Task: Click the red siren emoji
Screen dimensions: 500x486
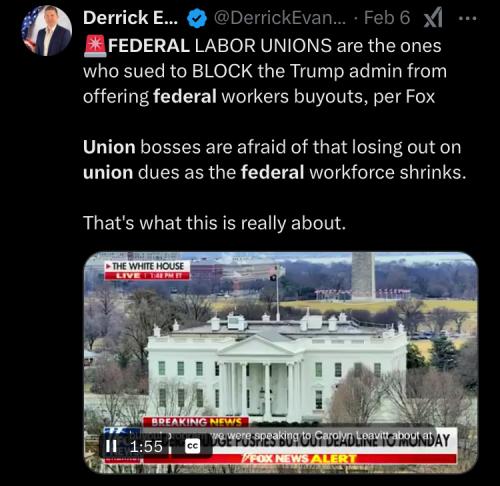Action: [x=95, y=46]
